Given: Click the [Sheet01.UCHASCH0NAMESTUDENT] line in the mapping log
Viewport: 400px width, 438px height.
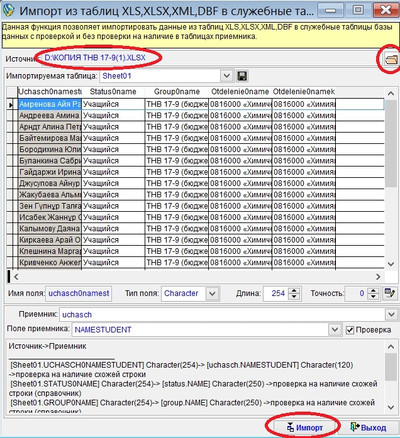Looking at the screenshot, I should pyautogui.click(x=181, y=370).
